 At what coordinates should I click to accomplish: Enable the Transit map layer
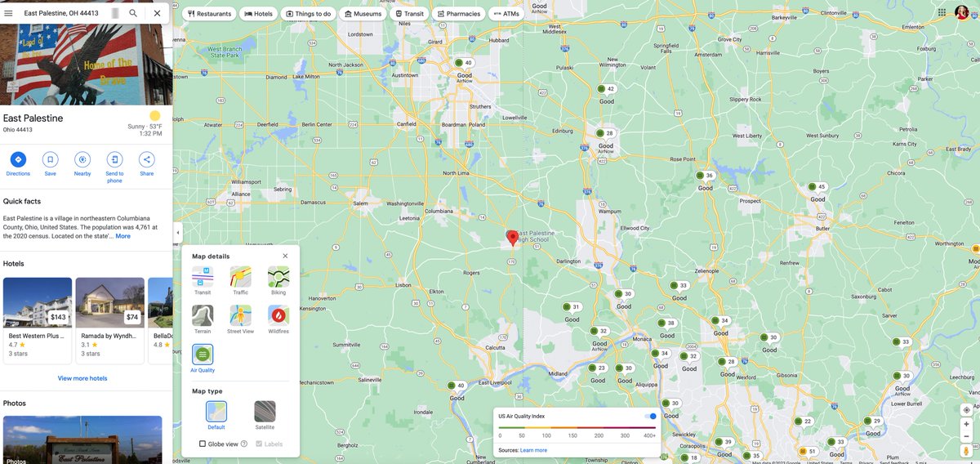click(203, 280)
